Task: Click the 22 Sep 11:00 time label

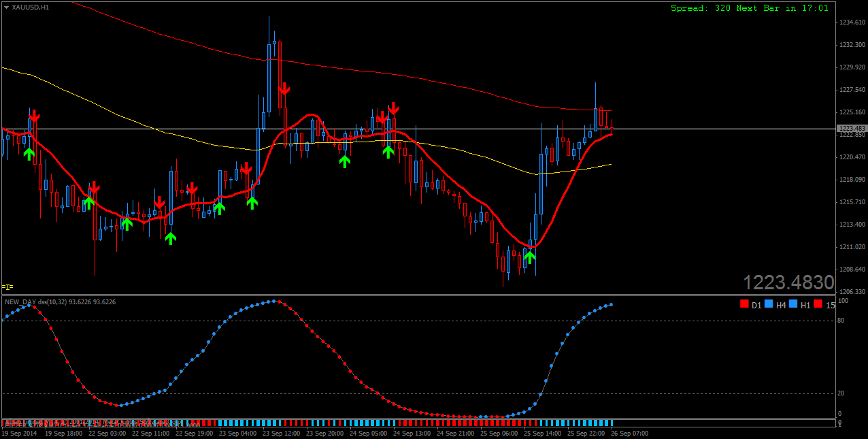Action: click(x=152, y=434)
